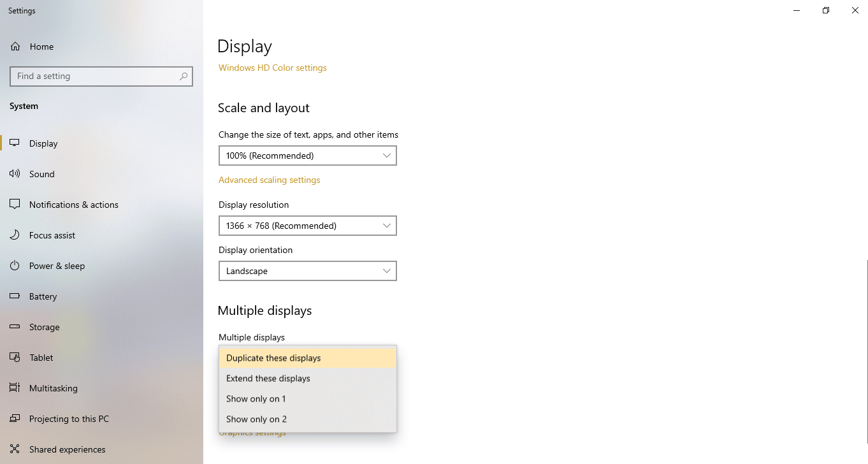Click the Tablet icon
The width and height of the screenshot is (868, 464).
tap(15, 358)
